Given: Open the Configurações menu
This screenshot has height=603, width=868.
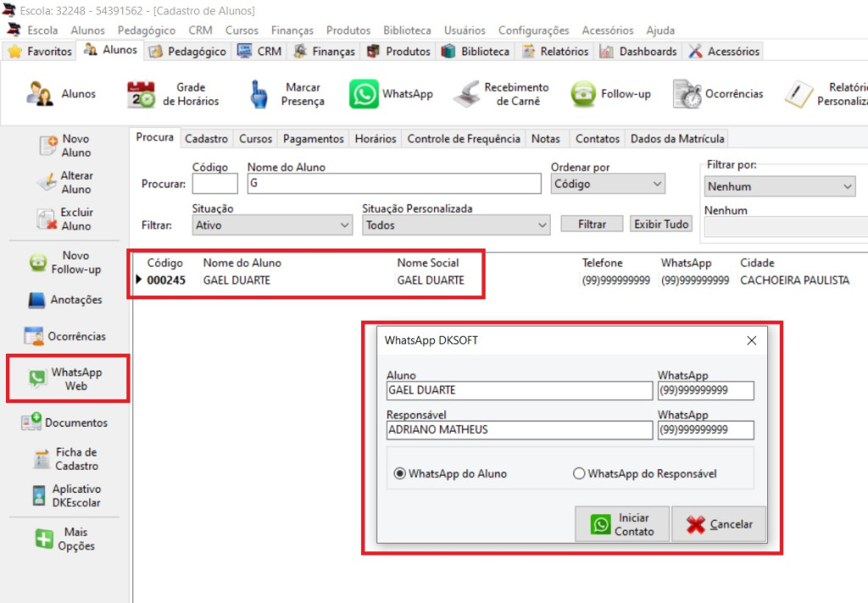Looking at the screenshot, I should click(534, 31).
